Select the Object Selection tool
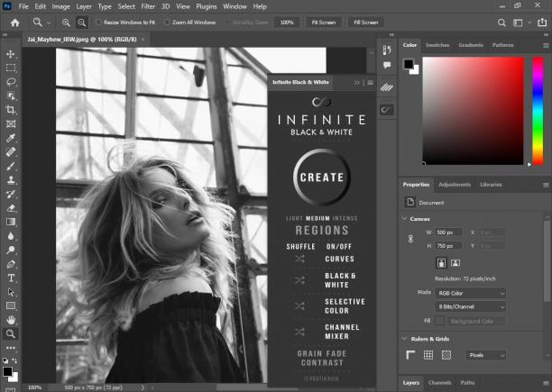 [11, 96]
